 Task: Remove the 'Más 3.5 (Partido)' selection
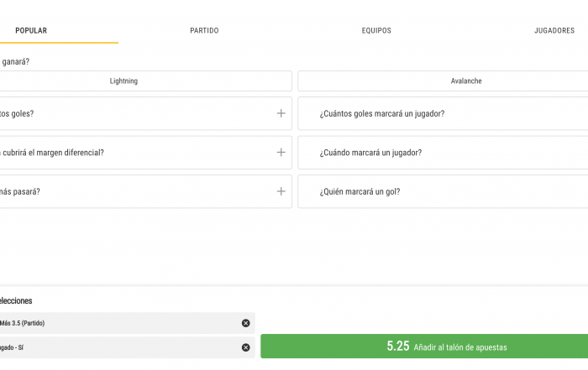[x=245, y=323]
